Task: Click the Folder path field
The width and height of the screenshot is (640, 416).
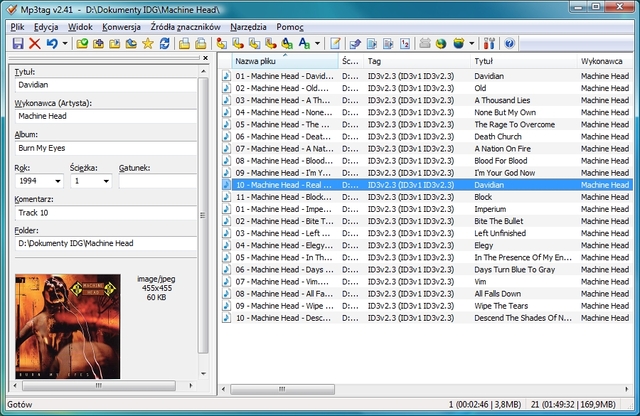Action: (106, 243)
